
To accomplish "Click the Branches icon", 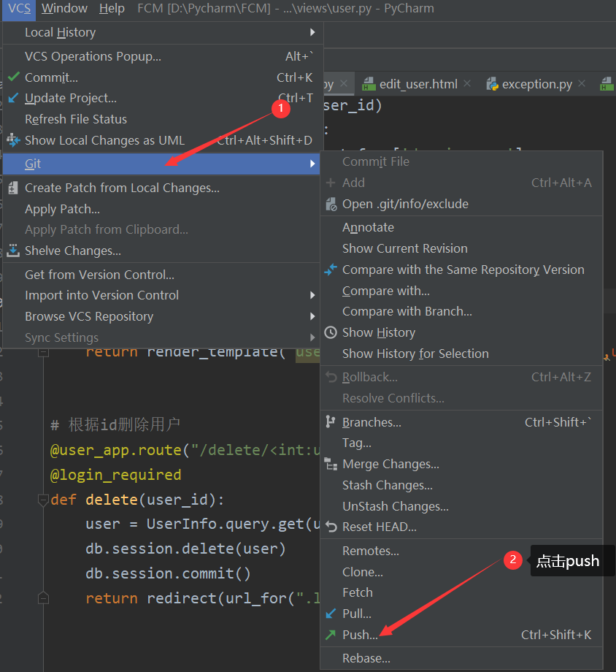I will [x=331, y=421].
